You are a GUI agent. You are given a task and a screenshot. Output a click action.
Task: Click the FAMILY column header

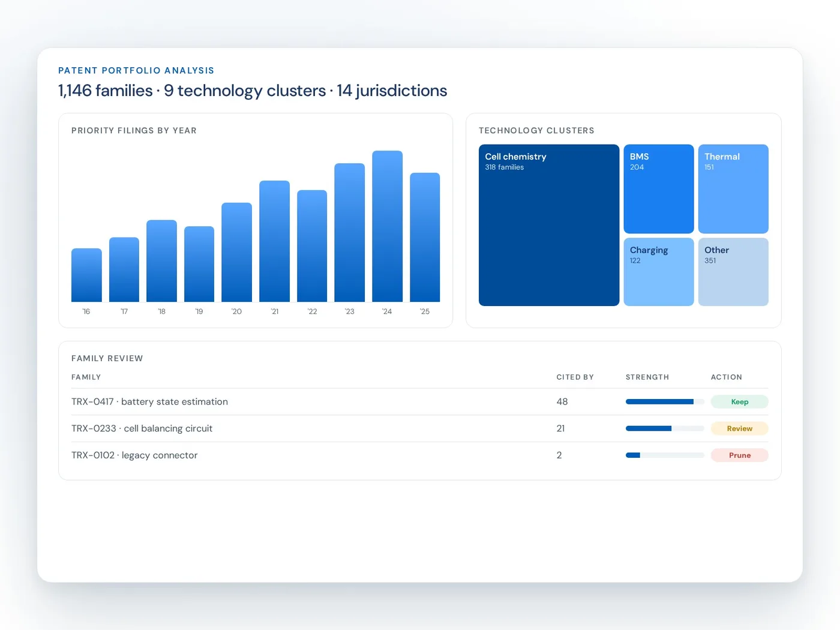click(86, 377)
